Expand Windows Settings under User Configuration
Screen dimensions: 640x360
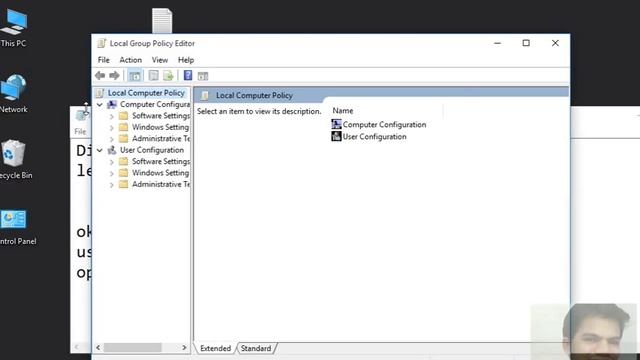(x=112, y=173)
